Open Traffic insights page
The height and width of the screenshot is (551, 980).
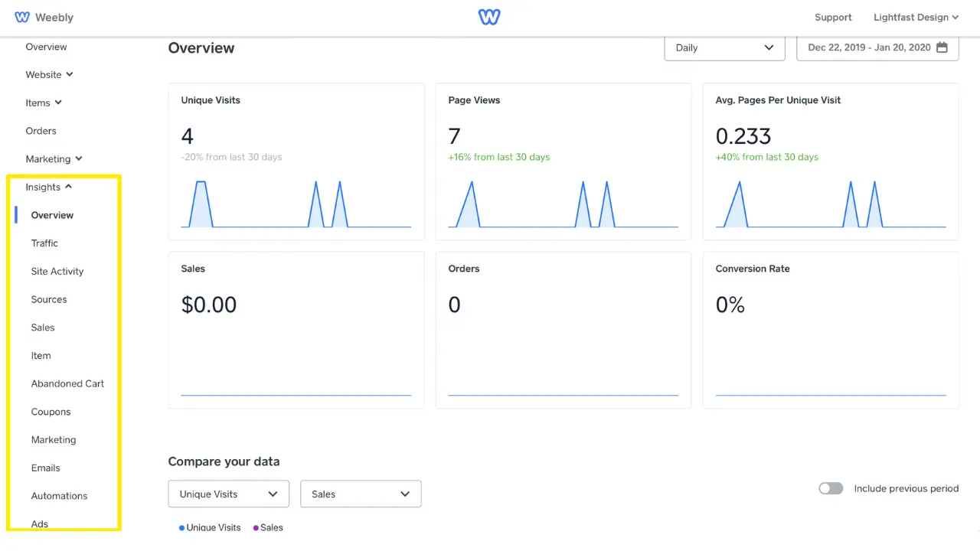(x=44, y=243)
